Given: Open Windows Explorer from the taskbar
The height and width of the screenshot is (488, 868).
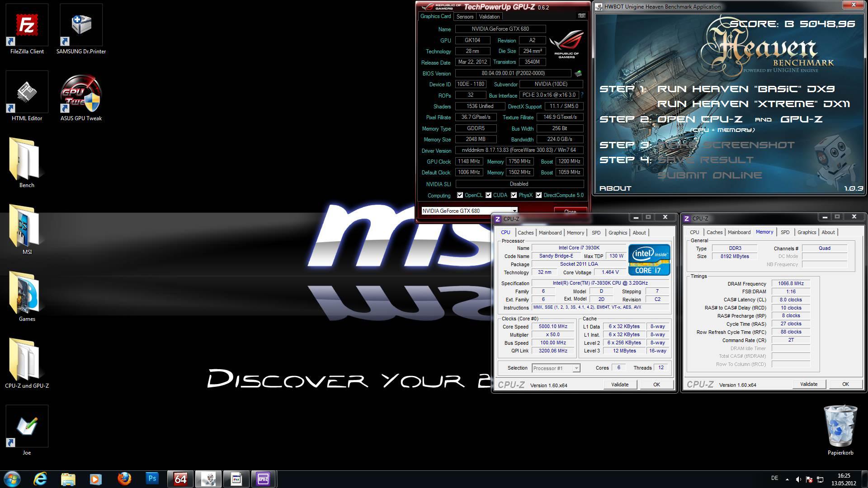Looking at the screenshot, I should 68,479.
